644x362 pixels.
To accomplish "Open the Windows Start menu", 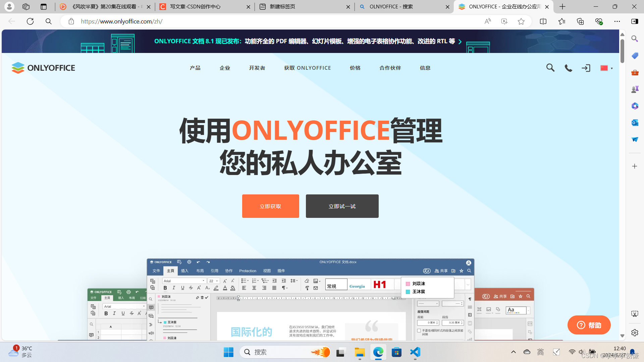I will pos(228,352).
